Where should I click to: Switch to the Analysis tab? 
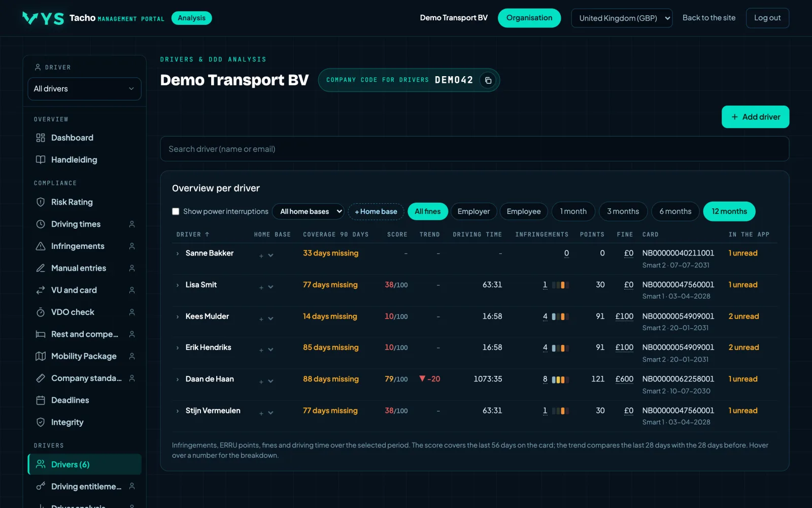click(192, 18)
